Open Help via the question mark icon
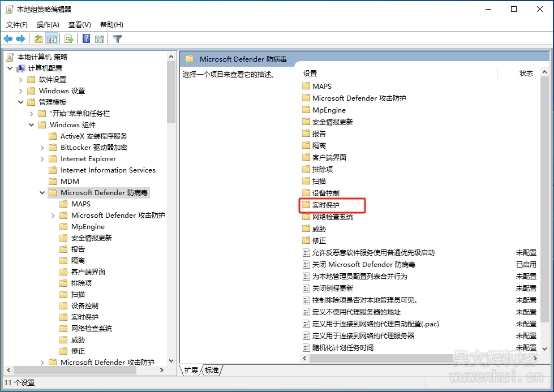The image size is (554, 392). pos(86,38)
